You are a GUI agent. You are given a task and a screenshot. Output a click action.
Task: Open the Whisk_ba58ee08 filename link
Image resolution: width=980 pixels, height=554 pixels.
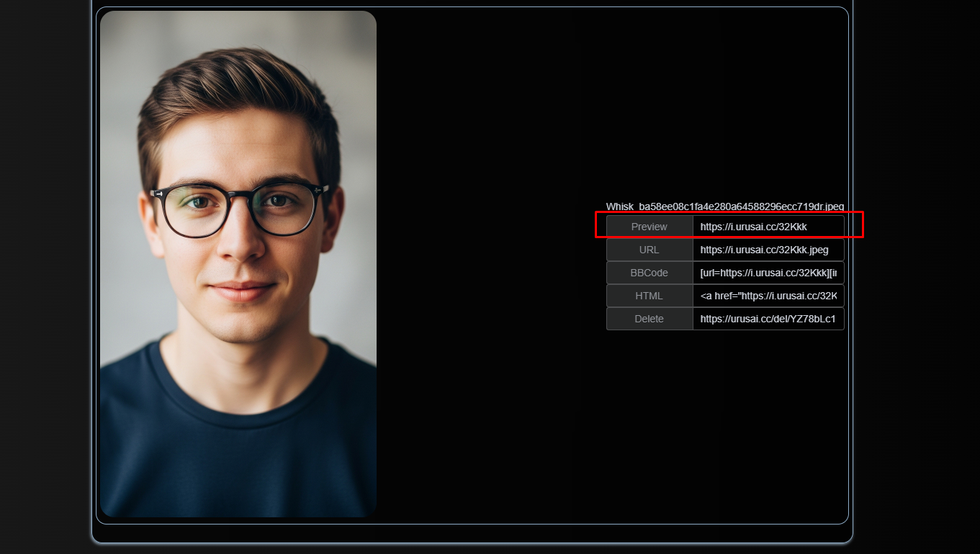tap(724, 206)
